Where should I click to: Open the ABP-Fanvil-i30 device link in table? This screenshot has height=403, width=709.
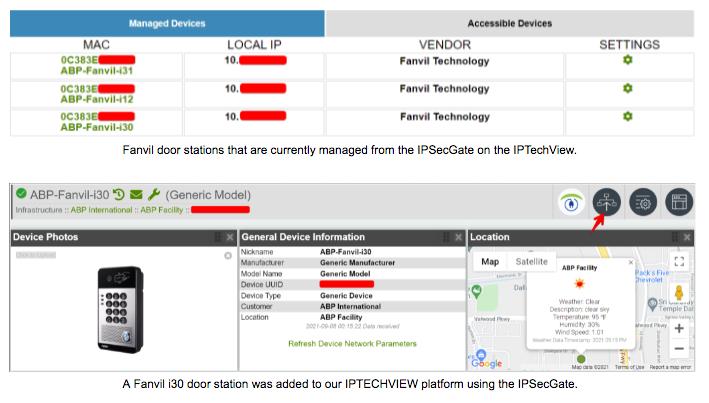tap(97, 127)
